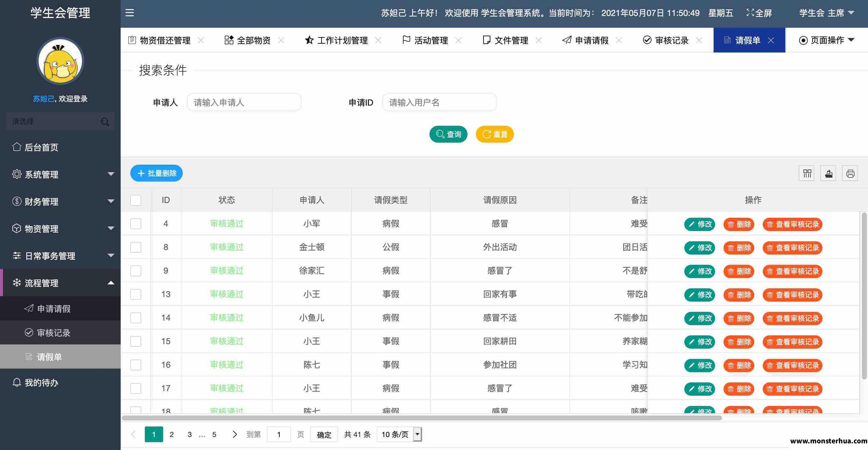Check the row with ID 9
Screen dimensions: 868x450
pyautogui.click(x=136, y=271)
